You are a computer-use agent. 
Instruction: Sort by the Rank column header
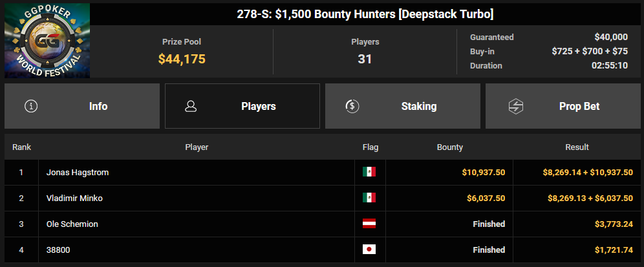coord(21,147)
